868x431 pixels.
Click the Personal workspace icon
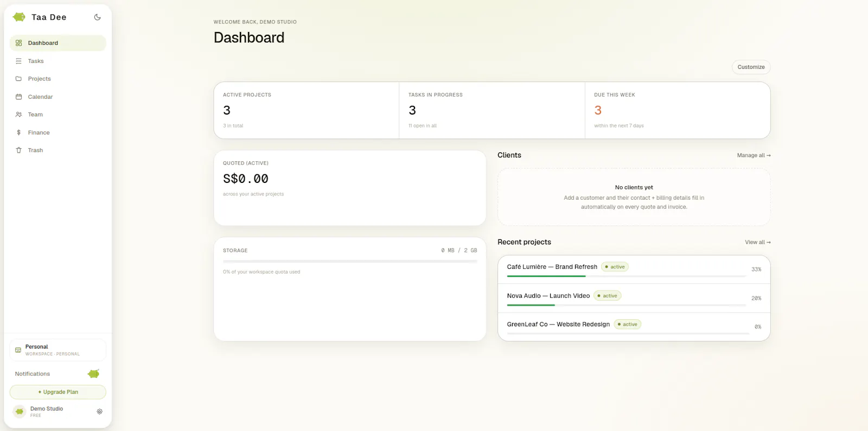coord(18,350)
